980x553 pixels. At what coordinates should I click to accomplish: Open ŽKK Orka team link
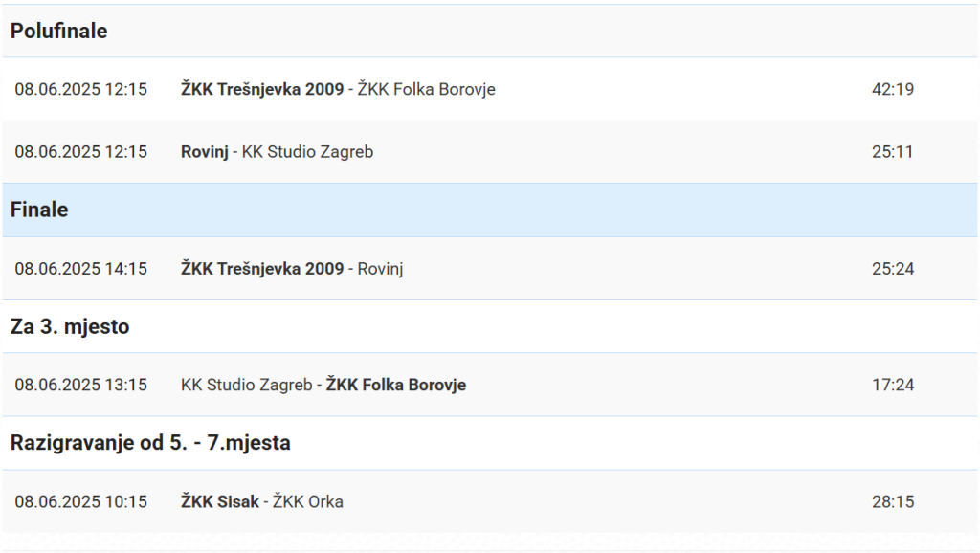coord(308,501)
